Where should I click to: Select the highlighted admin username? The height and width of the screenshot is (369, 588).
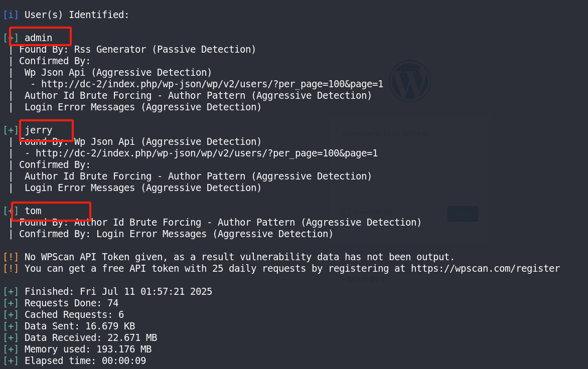click(x=38, y=38)
